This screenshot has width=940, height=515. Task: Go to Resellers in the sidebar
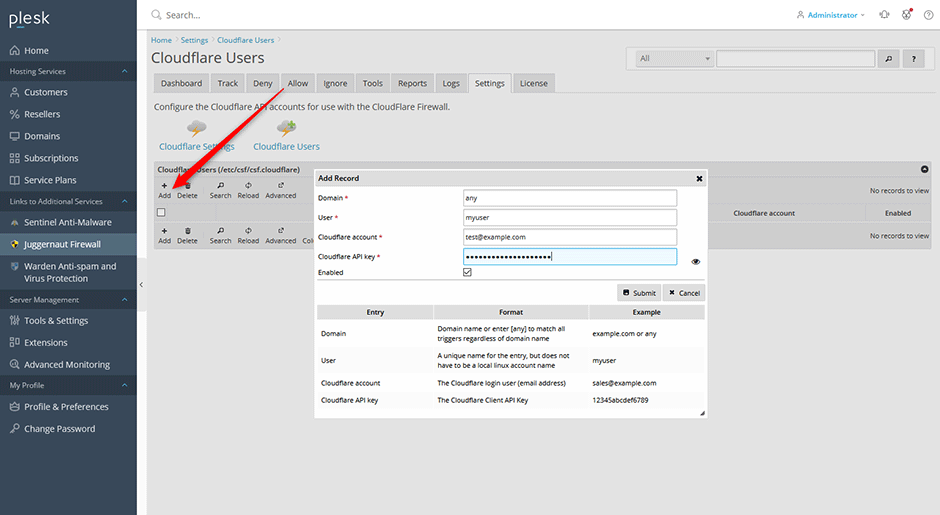click(42, 114)
